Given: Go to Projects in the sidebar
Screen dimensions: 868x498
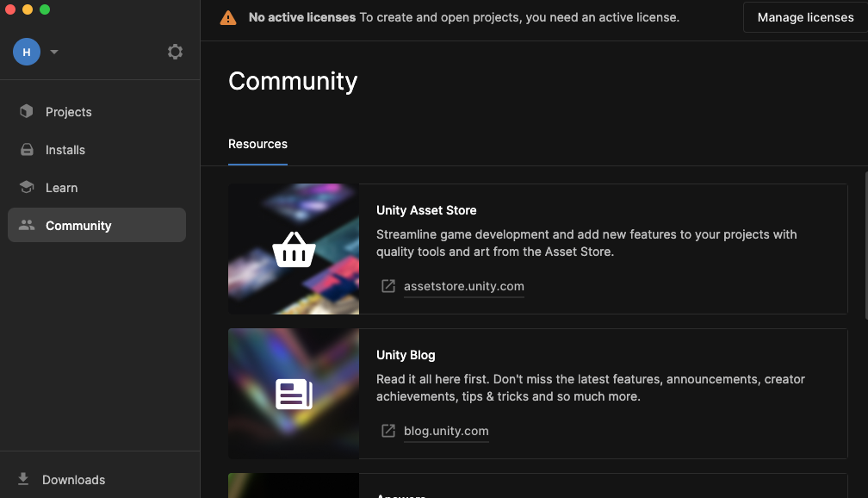Looking at the screenshot, I should (x=69, y=112).
